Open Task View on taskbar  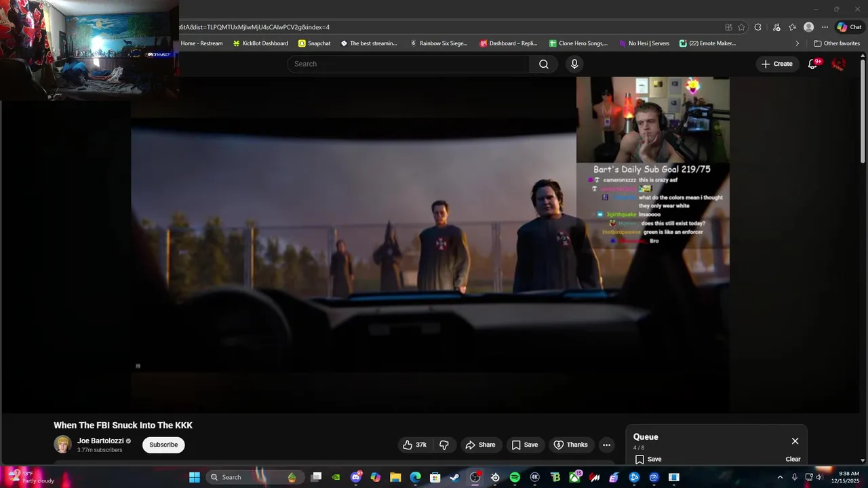pos(316,477)
